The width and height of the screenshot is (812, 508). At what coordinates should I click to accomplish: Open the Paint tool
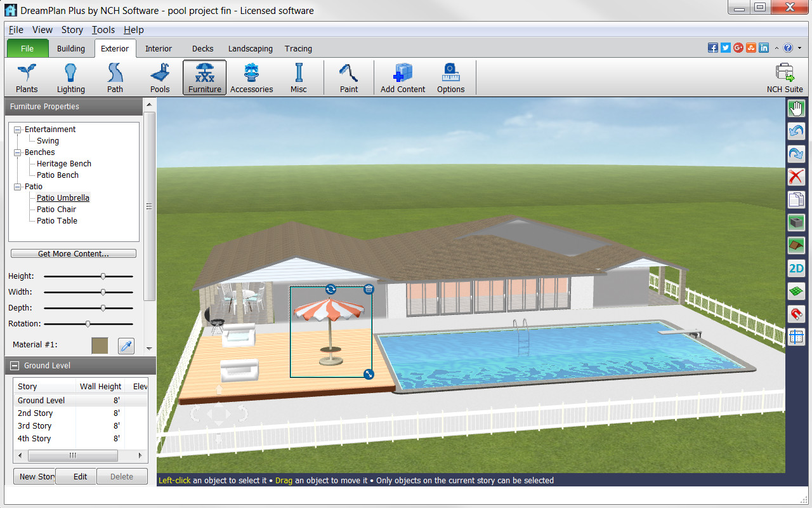pos(348,77)
